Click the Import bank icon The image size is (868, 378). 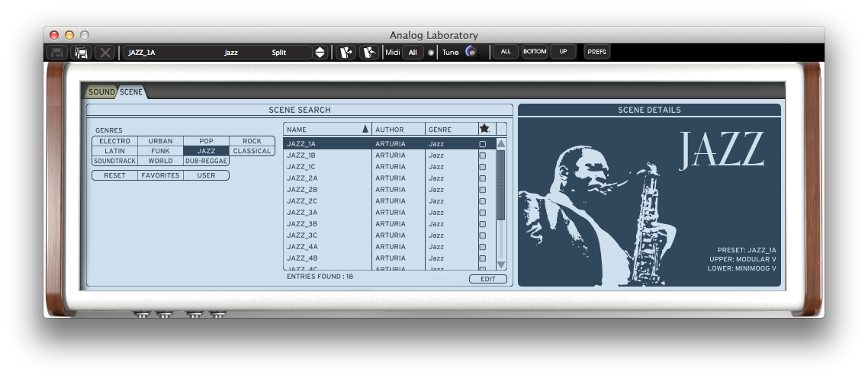point(346,53)
